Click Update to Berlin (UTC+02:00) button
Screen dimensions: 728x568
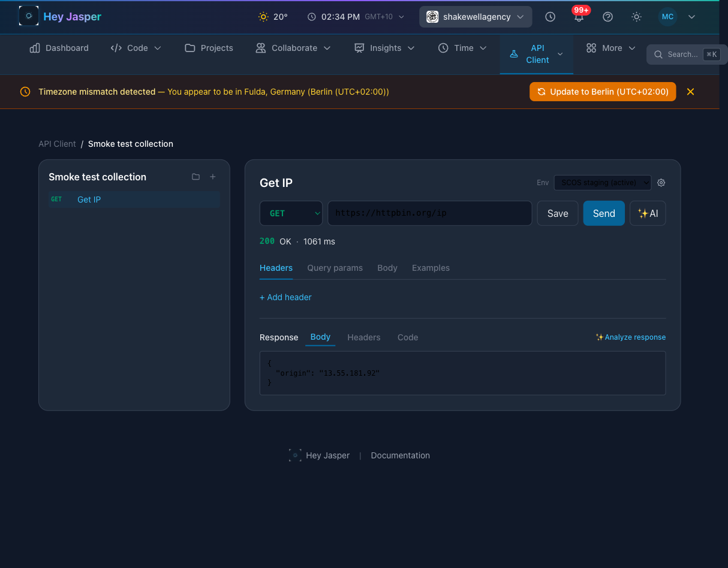coord(603,92)
